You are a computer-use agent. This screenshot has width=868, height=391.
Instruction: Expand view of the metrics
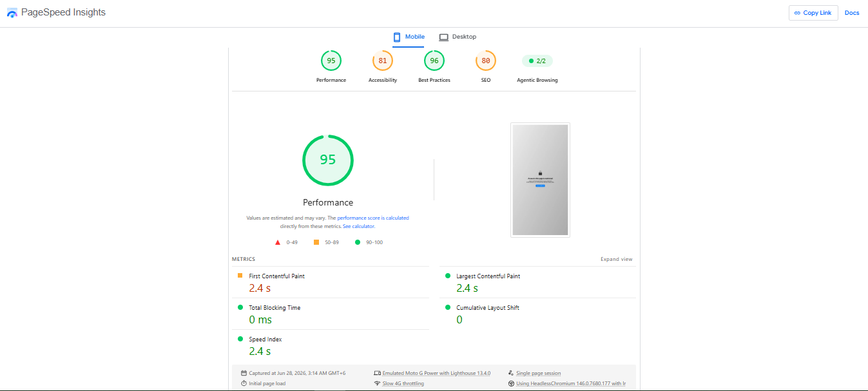617,259
